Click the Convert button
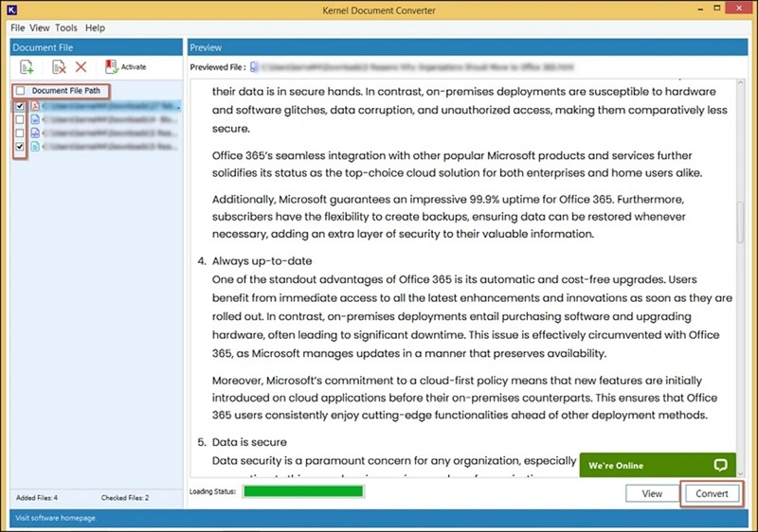Image resolution: width=758 pixels, height=532 pixels. [x=712, y=493]
